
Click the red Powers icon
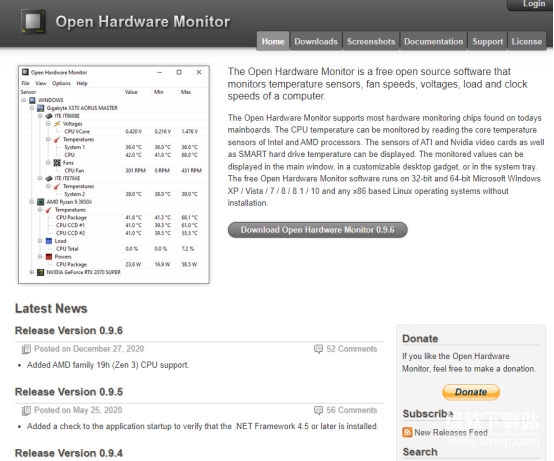(49, 257)
